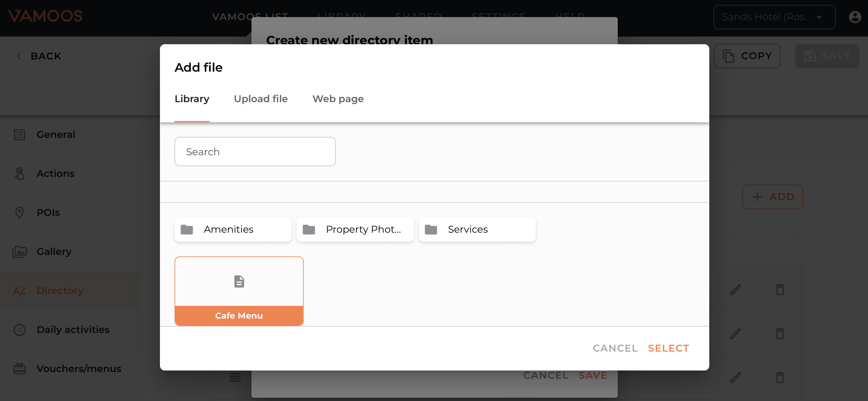The height and width of the screenshot is (401, 868).
Task: Open the Amenities folder
Action: (233, 229)
